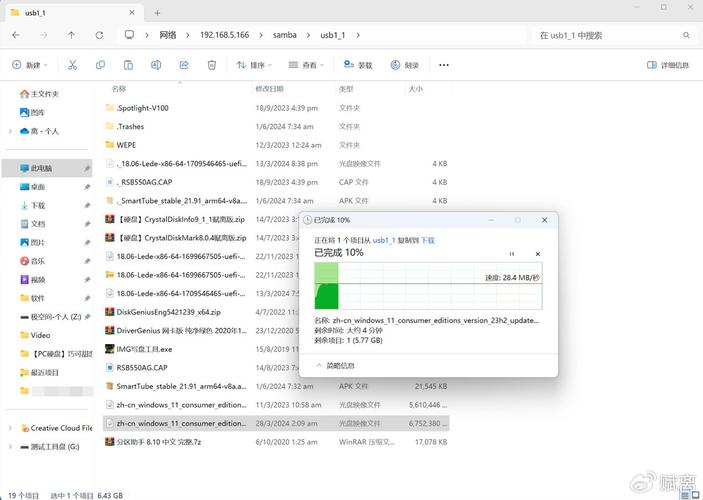
Task: Select the usb1_1 tab
Action: [72, 13]
